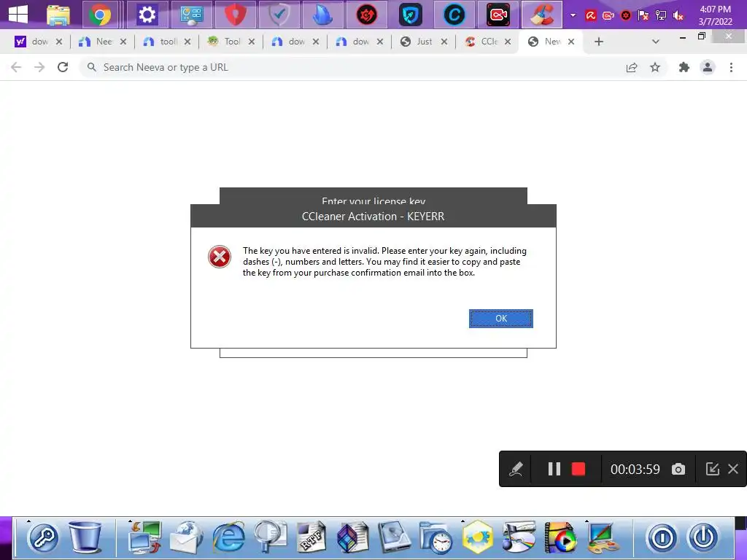
Task: Open the mail globe dock icon
Action: pyautogui.click(x=187, y=537)
